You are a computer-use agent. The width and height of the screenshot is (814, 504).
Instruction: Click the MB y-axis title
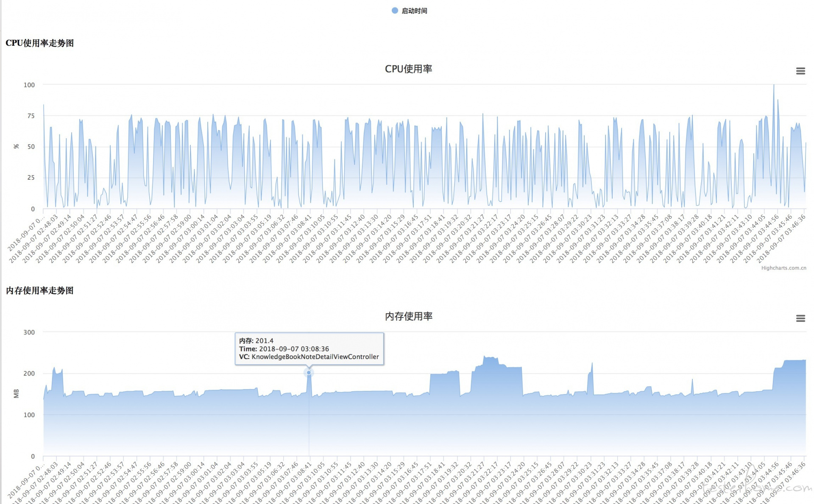point(16,394)
